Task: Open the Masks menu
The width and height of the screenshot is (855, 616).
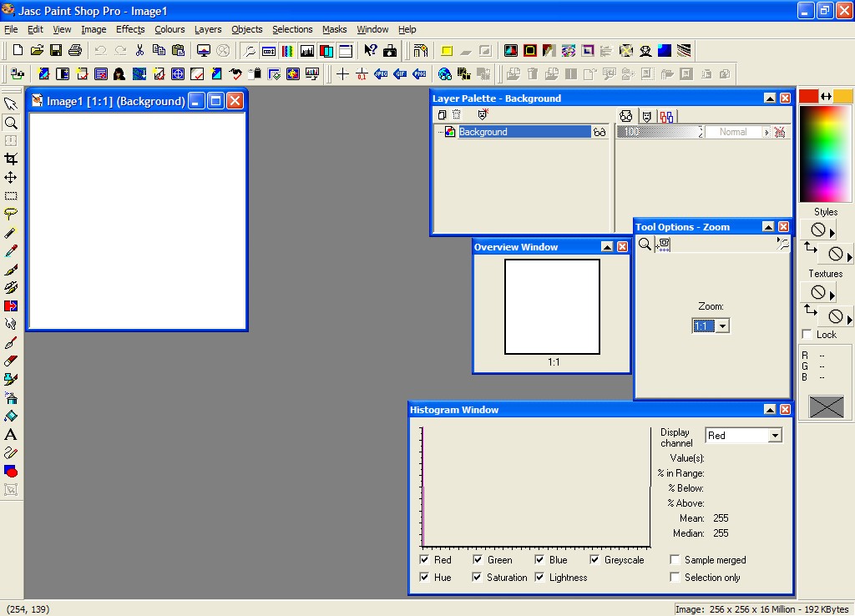Action: tap(334, 29)
